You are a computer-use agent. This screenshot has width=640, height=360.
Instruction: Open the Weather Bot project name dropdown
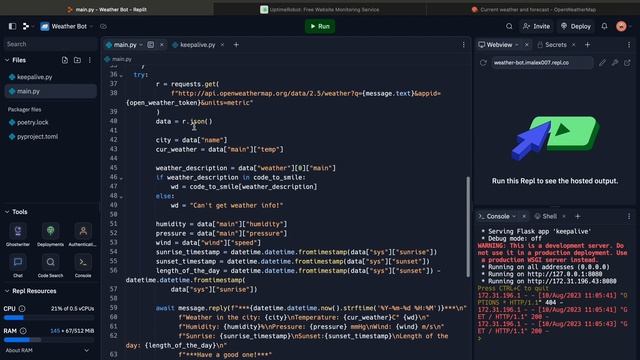pos(91,27)
